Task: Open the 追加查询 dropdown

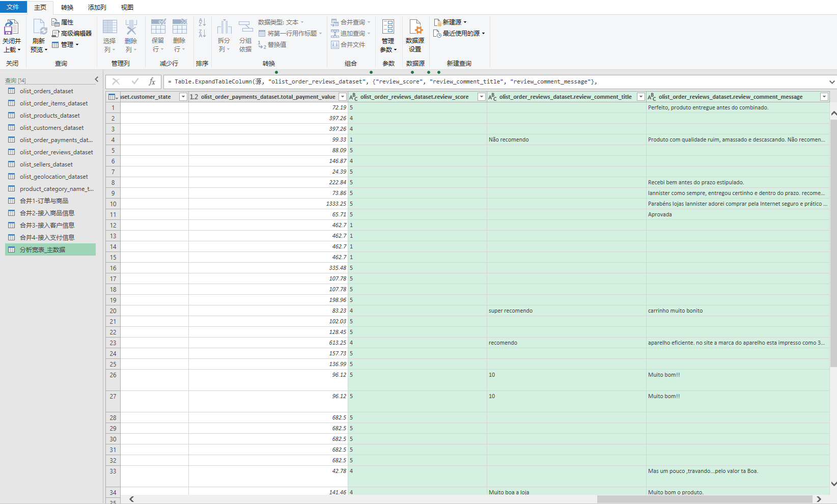Action: click(x=351, y=34)
